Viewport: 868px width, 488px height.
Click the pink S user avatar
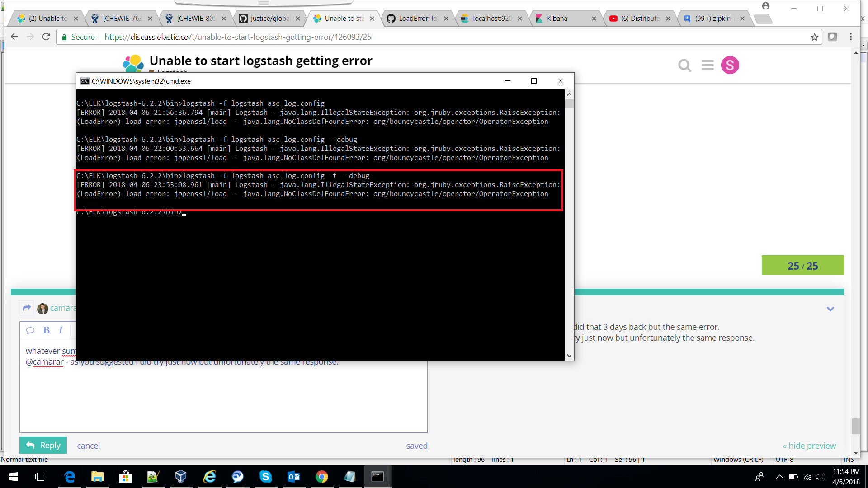[x=730, y=66]
